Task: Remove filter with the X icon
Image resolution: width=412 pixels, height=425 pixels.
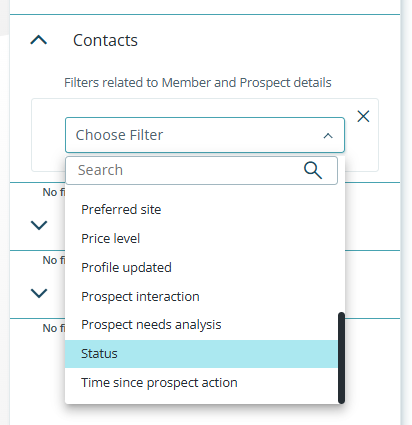Action: tap(363, 116)
